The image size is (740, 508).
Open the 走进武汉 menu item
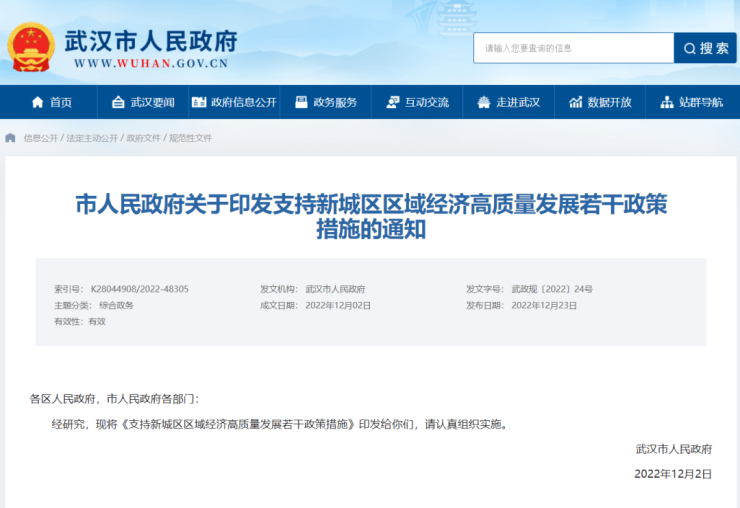point(508,102)
